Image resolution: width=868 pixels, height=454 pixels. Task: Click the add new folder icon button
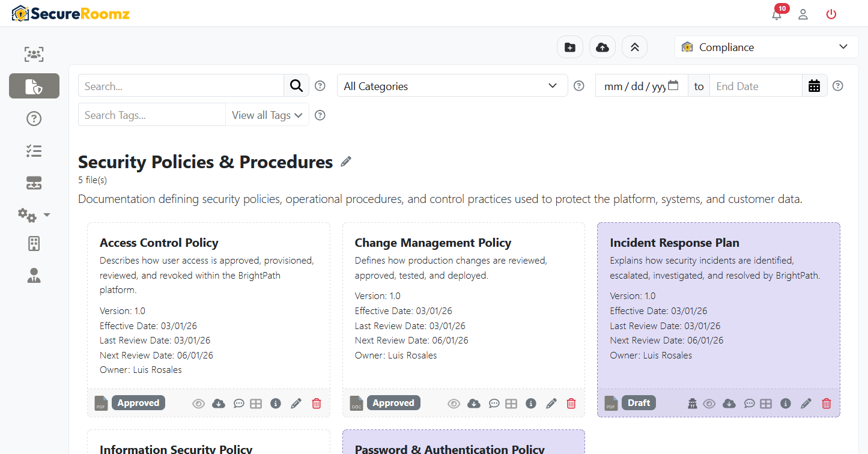570,47
